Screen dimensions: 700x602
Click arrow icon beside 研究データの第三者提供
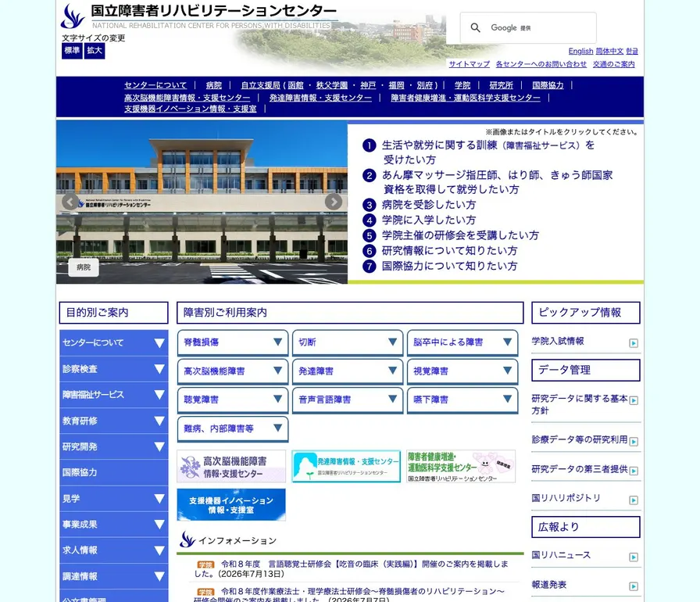coord(634,471)
